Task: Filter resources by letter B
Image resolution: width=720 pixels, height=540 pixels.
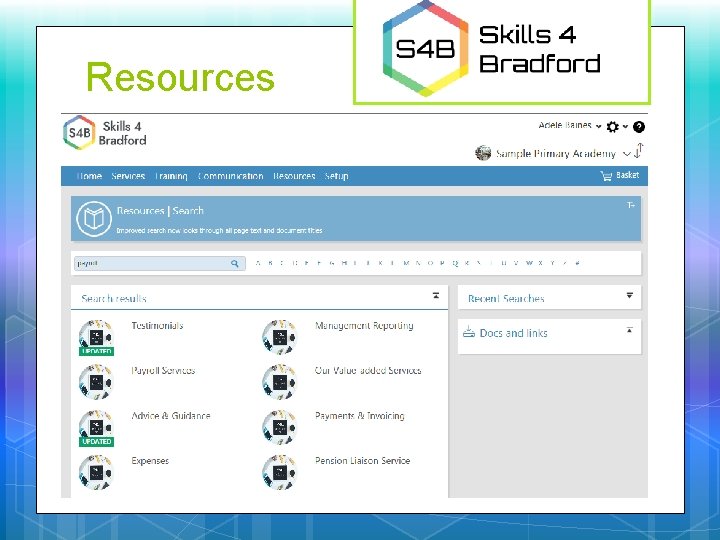Action: pyautogui.click(x=270, y=263)
